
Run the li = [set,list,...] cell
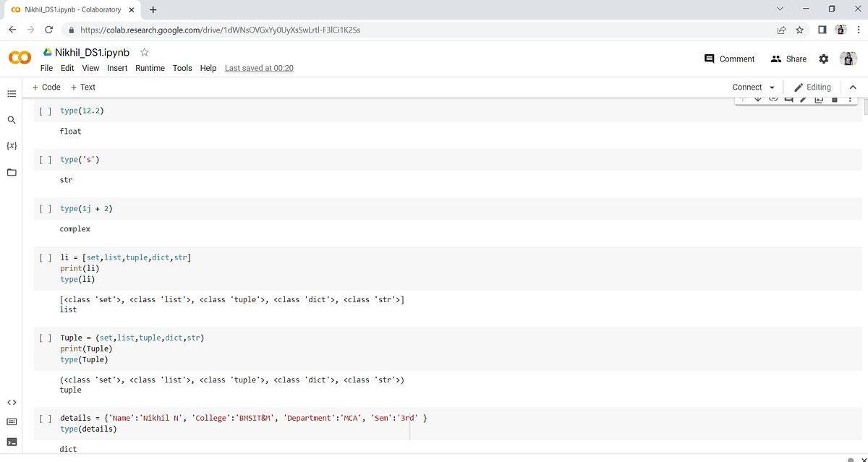pos(46,257)
